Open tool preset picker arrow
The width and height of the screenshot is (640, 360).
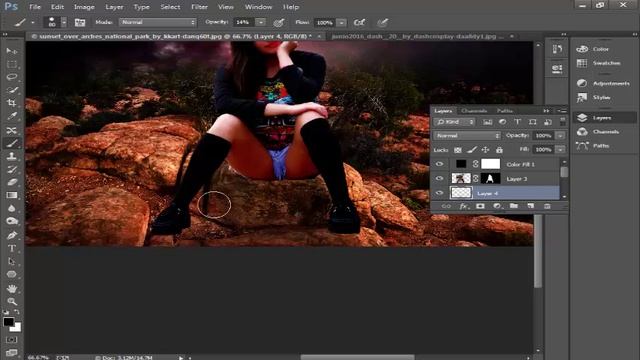coord(33,23)
